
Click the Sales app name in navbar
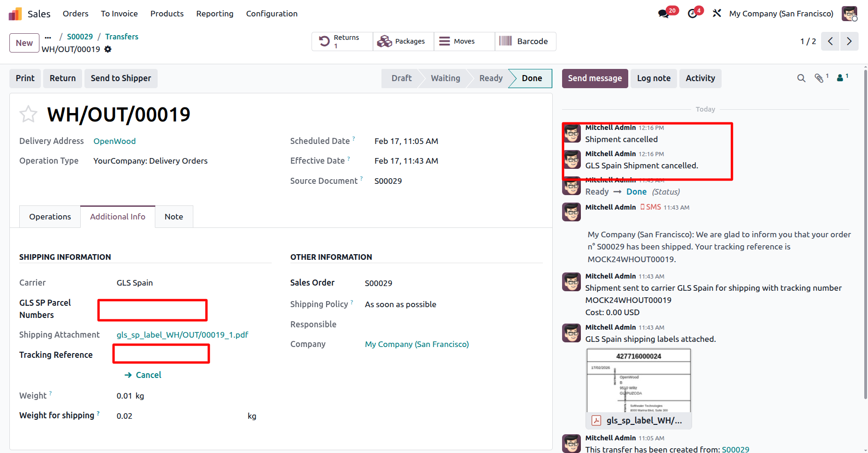click(x=39, y=14)
